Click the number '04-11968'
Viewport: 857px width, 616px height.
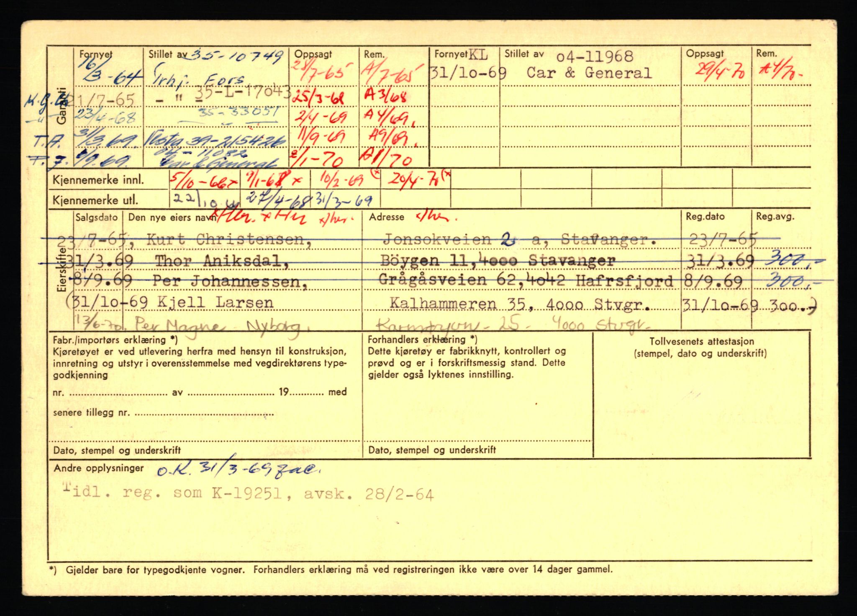coord(595,56)
